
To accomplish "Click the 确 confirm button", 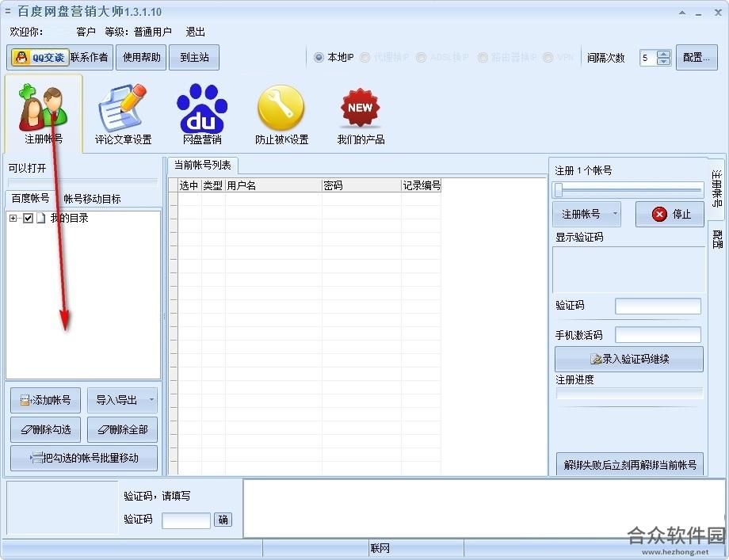I will 223,520.
